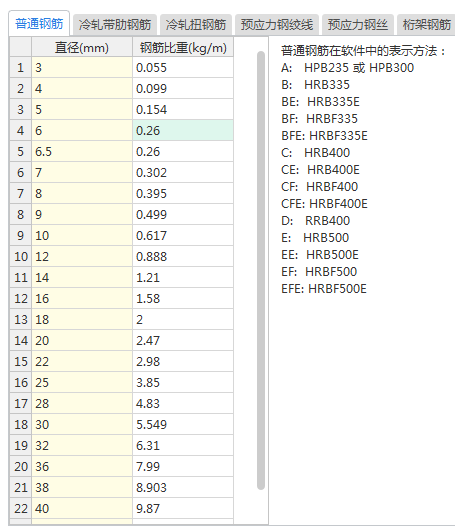Click the diameter cell 16 in row 12
455x528 pixels.
(x=82, y=298)
